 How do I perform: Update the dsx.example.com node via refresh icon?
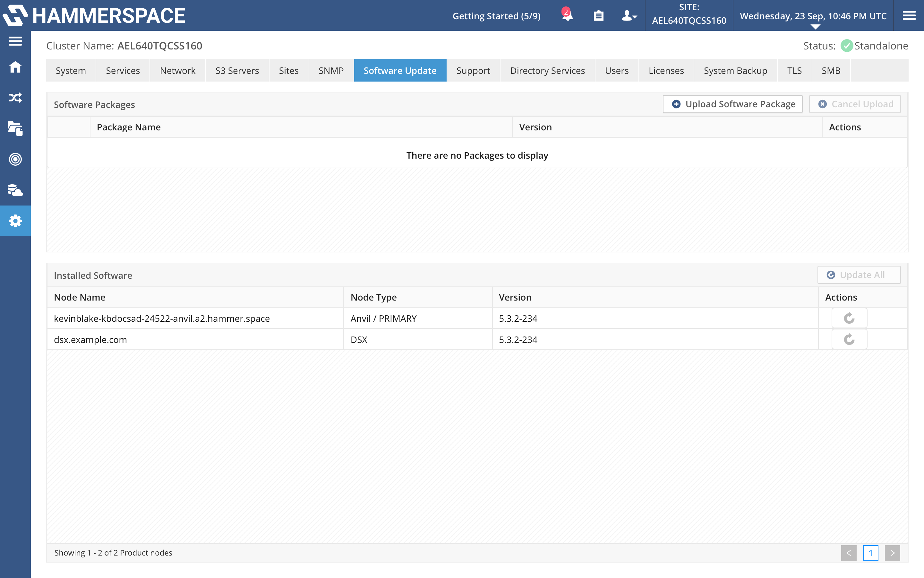tap(849, 339)
